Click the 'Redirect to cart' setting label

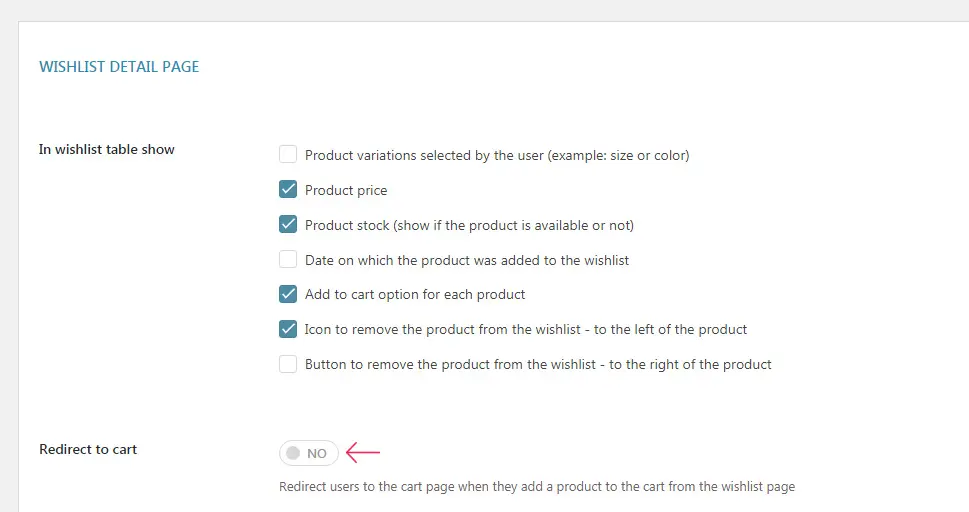pyautogui.click(x=88, y=450)
